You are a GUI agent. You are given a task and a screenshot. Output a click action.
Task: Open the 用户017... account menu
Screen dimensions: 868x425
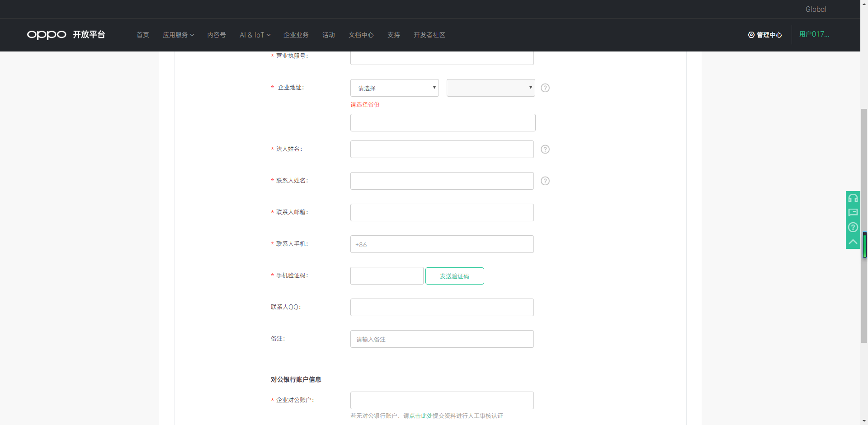click(x=814, y=34)
